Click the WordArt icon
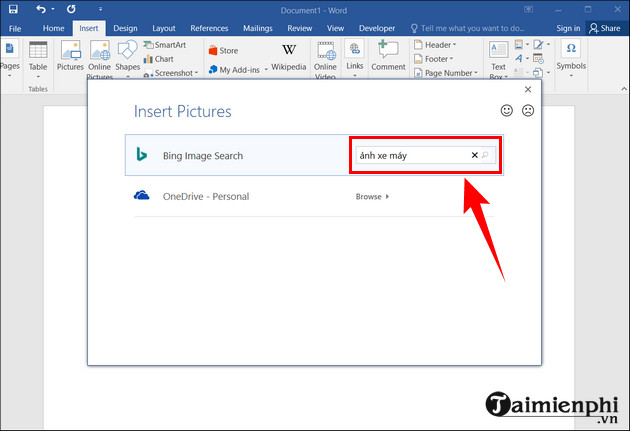630x431 pixels. pyautogui.click(x=521, y=59)
